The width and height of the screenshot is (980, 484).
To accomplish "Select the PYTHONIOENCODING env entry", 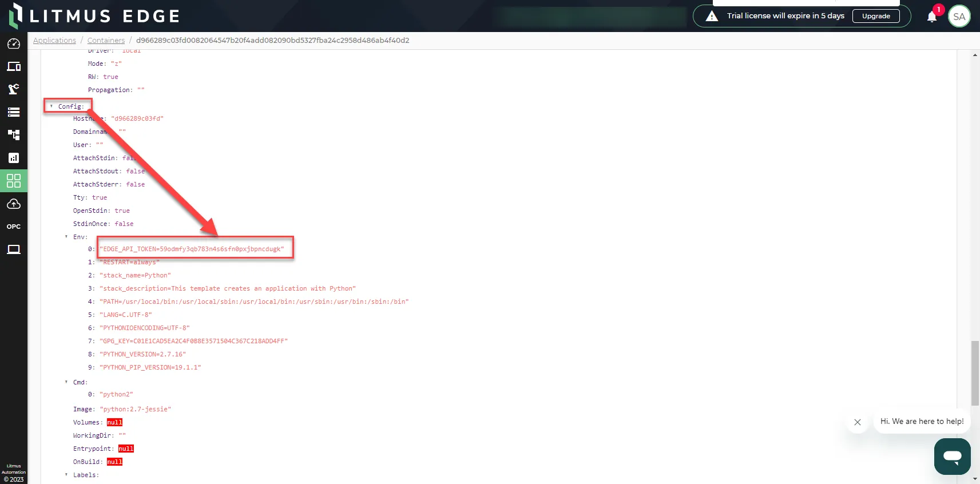I will coord(145,328).
